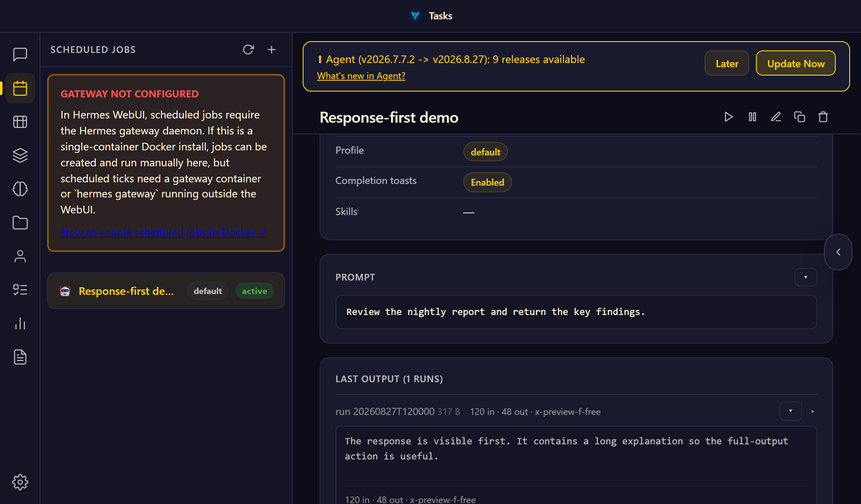861x504 pixels.
Task: Click the Update Now button
Action: click(x=795, y=63)
